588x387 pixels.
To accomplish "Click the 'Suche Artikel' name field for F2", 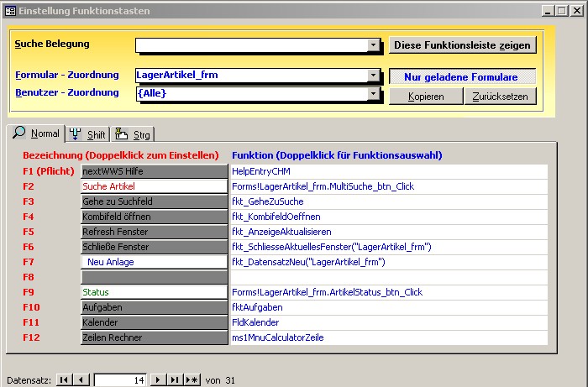I will (154, 186).
